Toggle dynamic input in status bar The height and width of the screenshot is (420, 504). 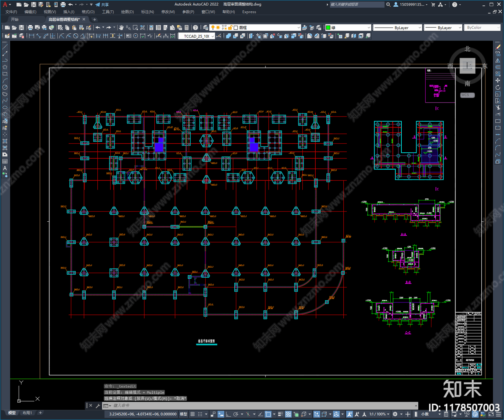(x=221, y=414)
